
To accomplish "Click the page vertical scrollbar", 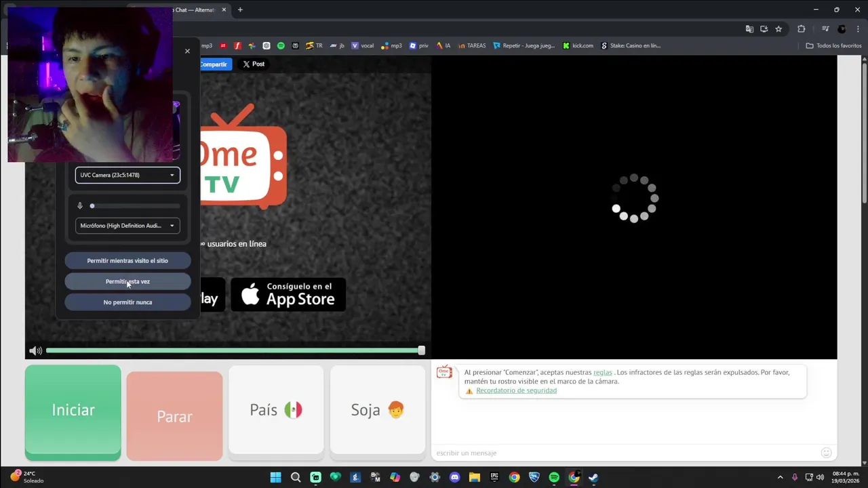I will pos(865,132).
